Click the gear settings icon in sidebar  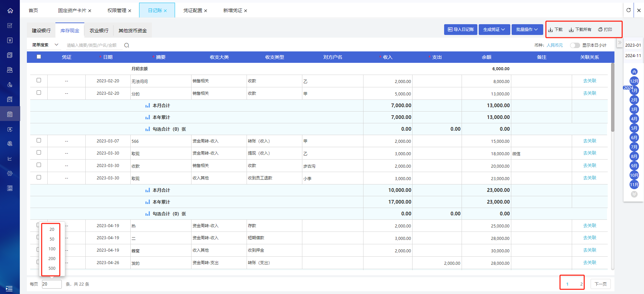coord(10,173)
